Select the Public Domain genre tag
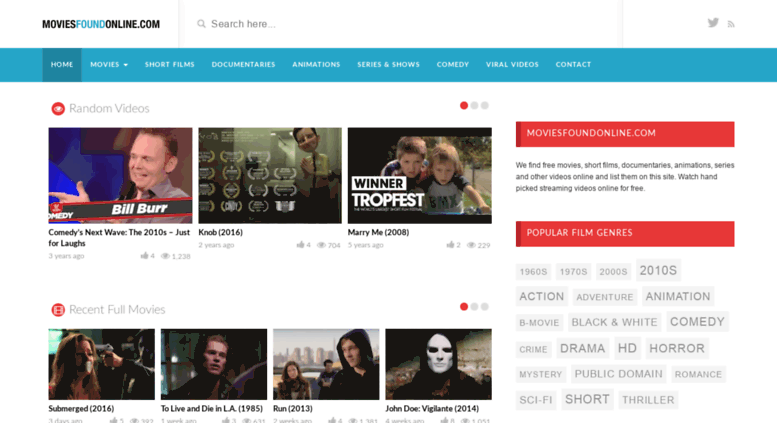The width and height of the screenshot is (777, 423). (618, 374)
